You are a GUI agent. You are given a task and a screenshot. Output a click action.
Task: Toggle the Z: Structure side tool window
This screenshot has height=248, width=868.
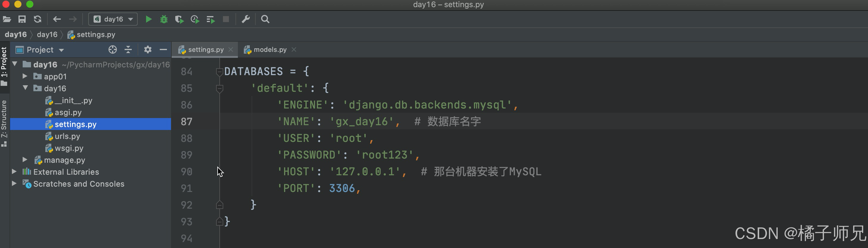pos(4,123)
